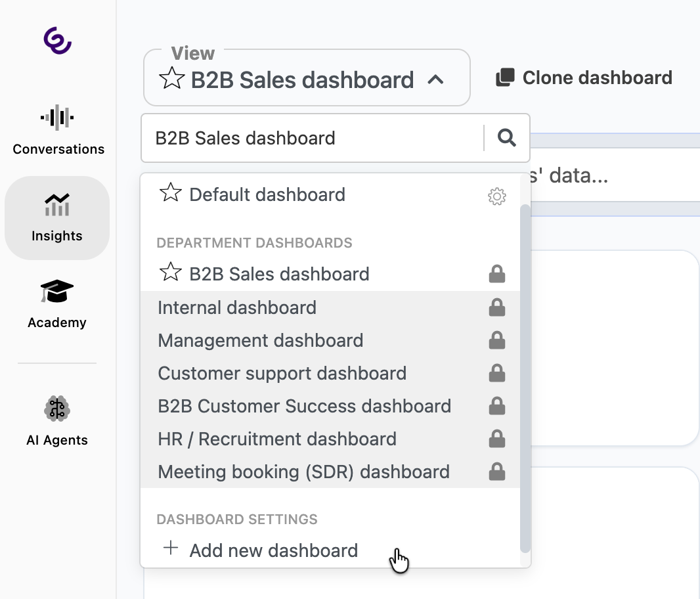700x599 pixels.
Task: Open the Conversations section in sidebar
Action: click(x=58, y=131)
